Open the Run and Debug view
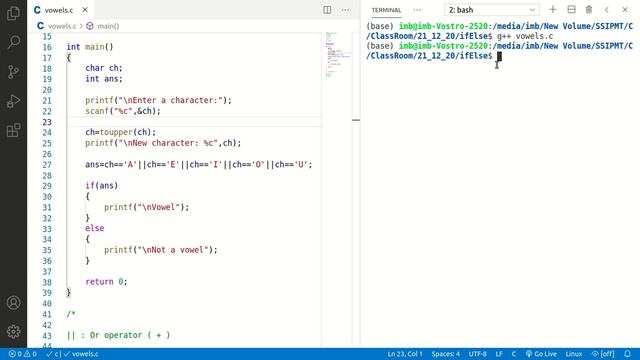Viewport: 640px width, 360px height. point(13,101)
